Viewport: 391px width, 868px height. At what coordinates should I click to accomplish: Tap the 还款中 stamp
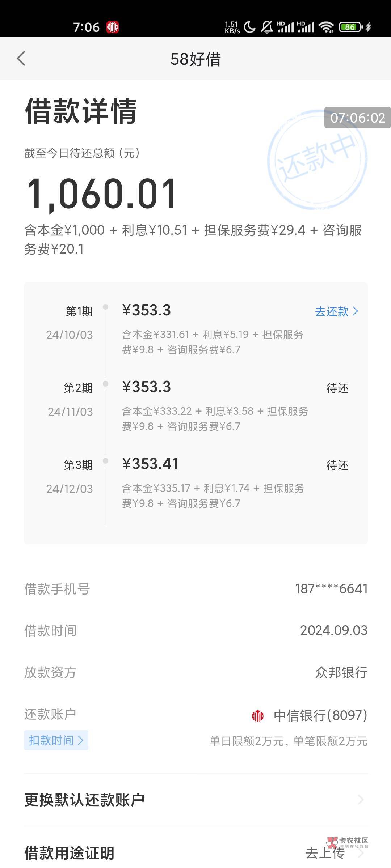tap(317, 159)
